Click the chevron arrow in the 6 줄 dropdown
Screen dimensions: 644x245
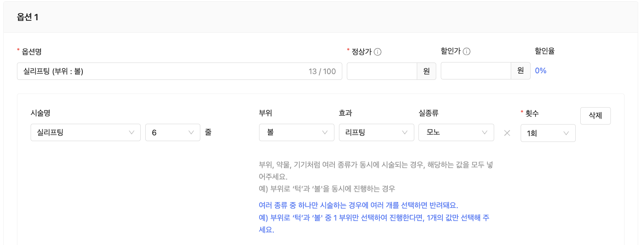191,132
